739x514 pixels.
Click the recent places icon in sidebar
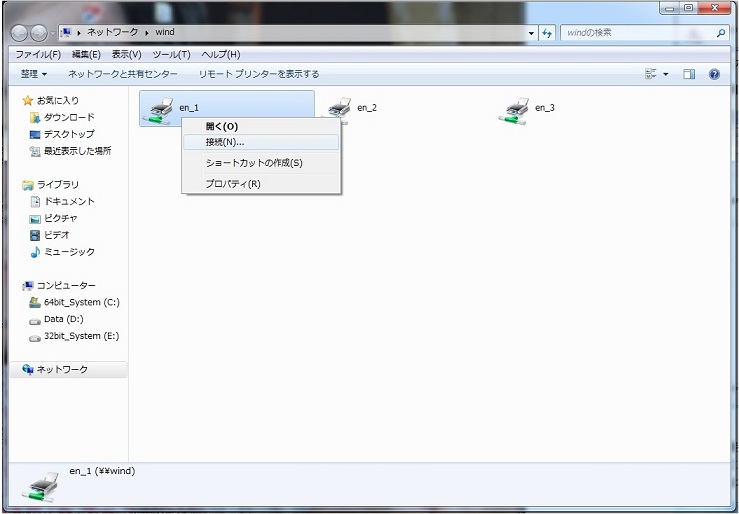(x=35, y=151)
